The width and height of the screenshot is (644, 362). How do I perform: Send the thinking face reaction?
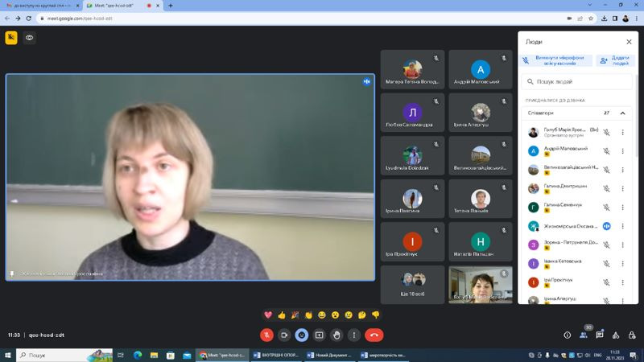coord(361,315)
